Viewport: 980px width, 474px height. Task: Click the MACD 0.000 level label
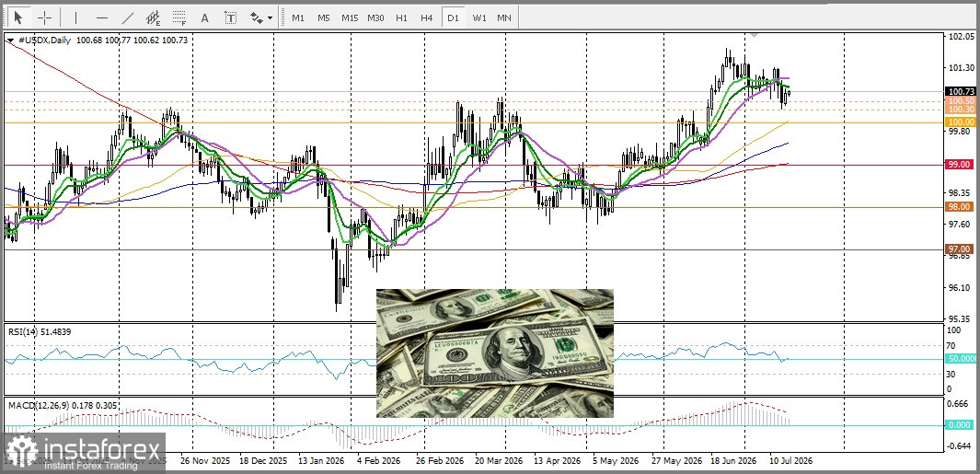pyautogui.click(x=960, y=424)
